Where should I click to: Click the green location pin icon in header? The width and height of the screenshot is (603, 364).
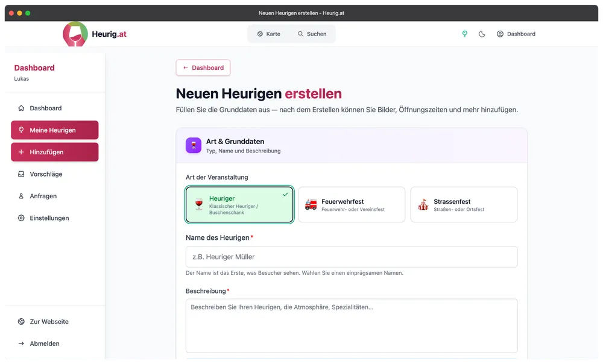point(464,34)
